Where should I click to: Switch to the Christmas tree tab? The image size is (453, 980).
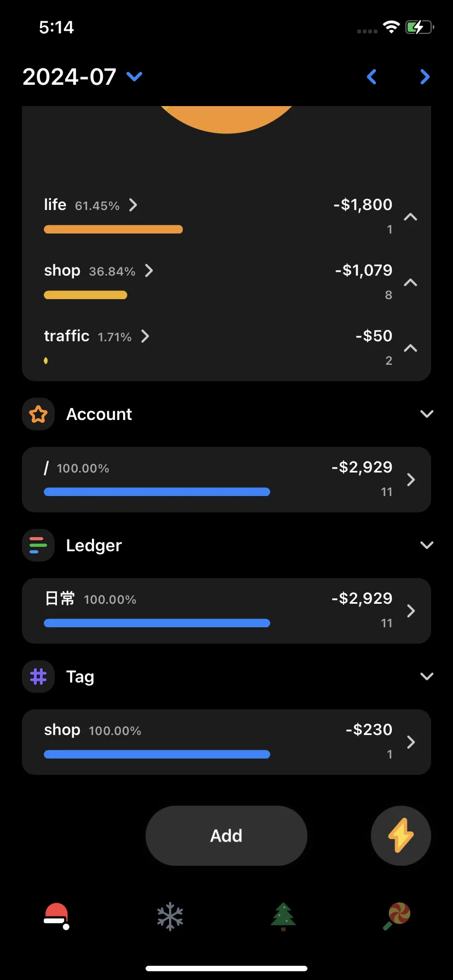click(283, 916)
